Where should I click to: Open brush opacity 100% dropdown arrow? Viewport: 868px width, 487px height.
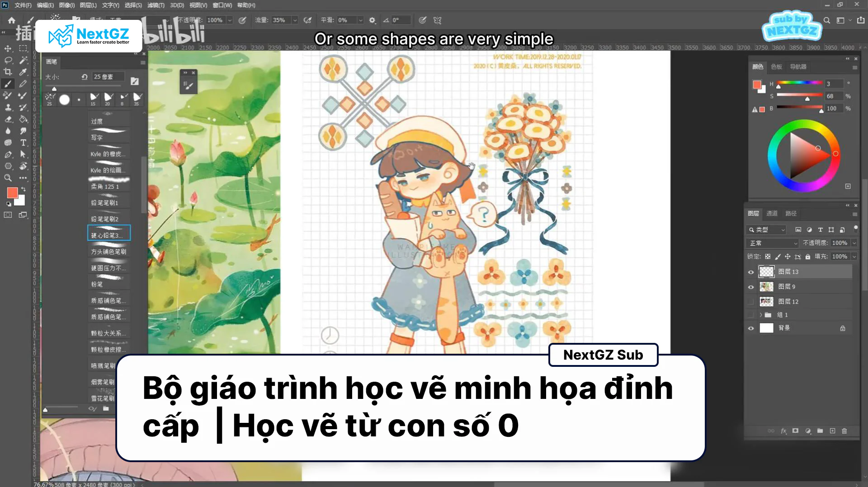coord(230,20)
